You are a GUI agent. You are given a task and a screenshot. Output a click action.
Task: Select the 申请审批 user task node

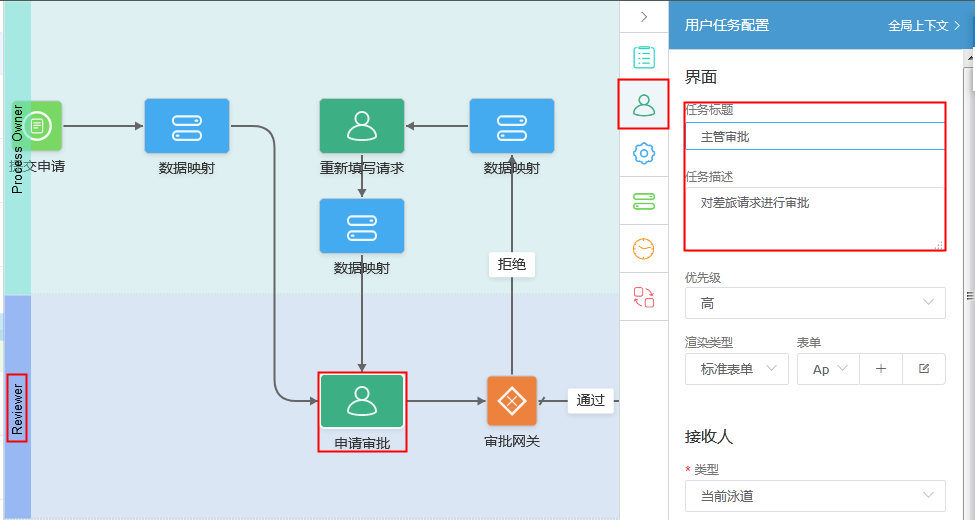click(x=362, y=401)
